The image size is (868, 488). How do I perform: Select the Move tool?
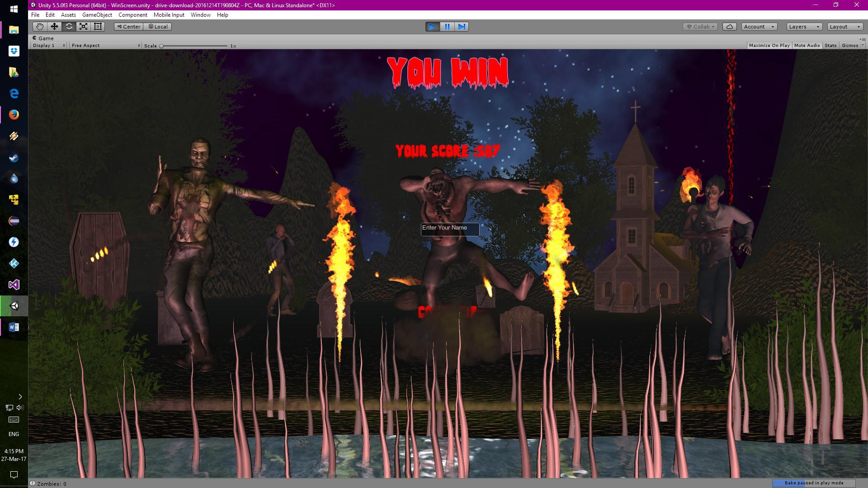(x=54, y=27)
